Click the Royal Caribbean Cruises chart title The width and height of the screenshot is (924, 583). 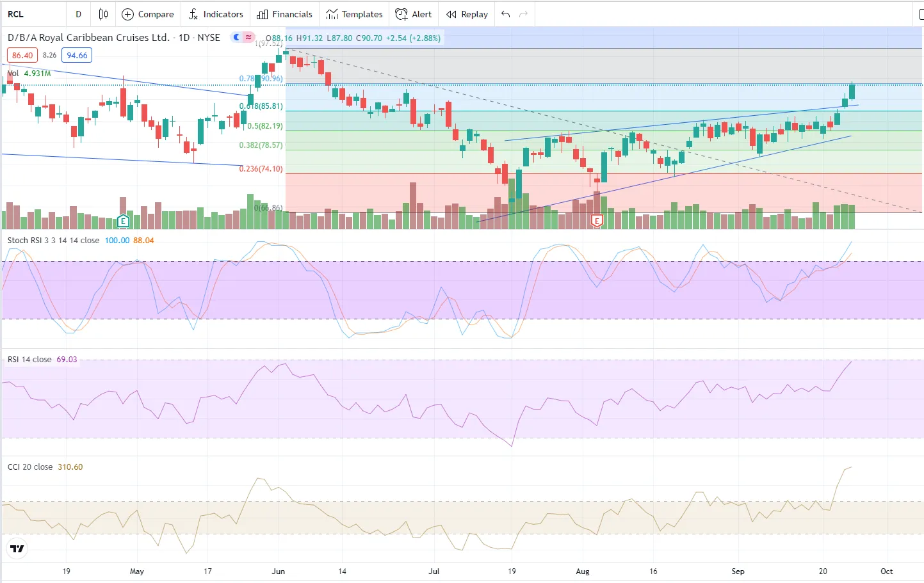[x=88, y=38]
